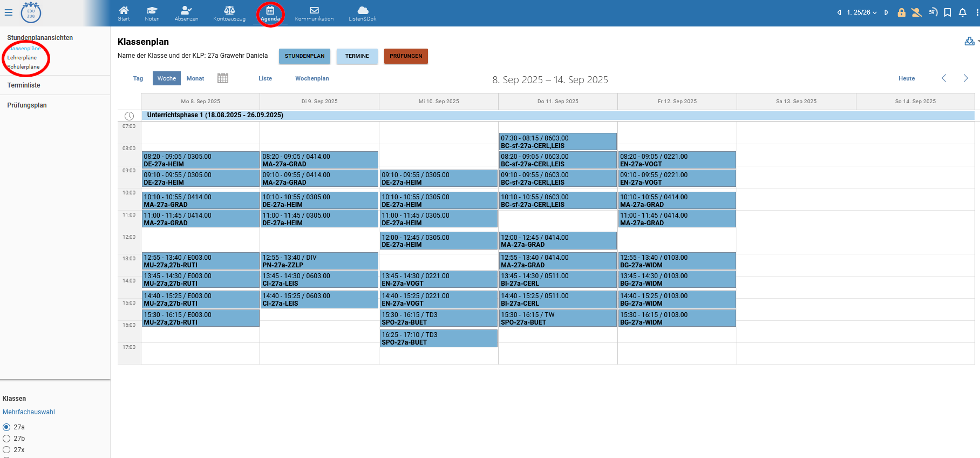Select class 27b radio button
980x458 pixels.
[x=6, y=439]
